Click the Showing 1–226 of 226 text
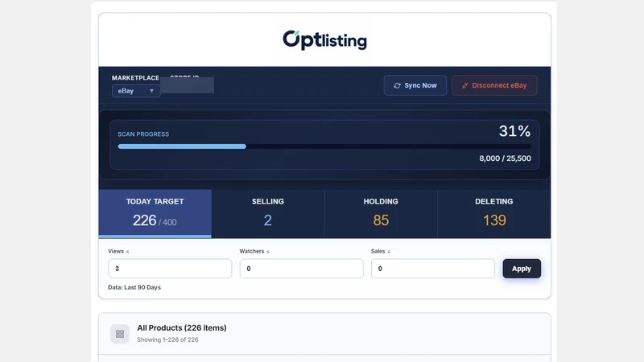 pyautogui.click(x=167, y=339)
